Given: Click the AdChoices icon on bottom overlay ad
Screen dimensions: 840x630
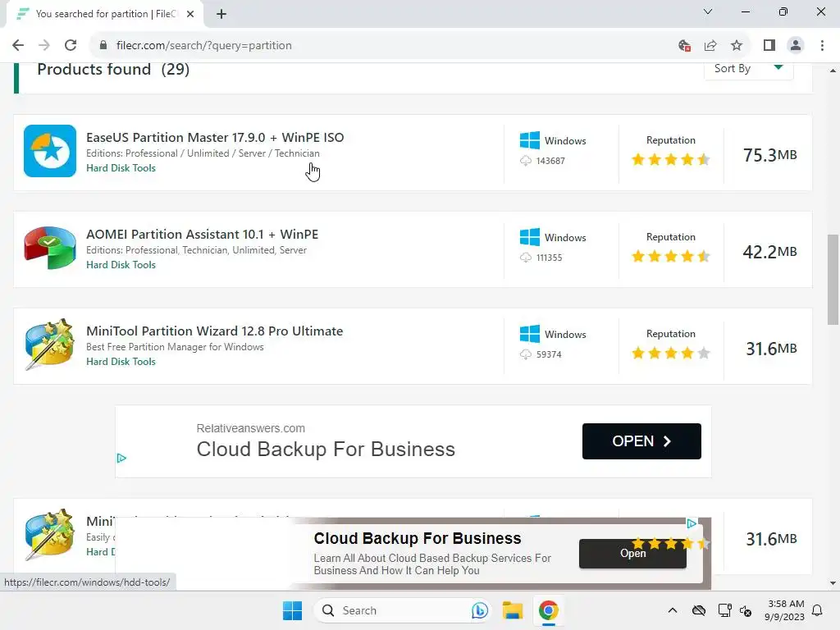Looking at the screenshot, I should (x=692, y=523).
